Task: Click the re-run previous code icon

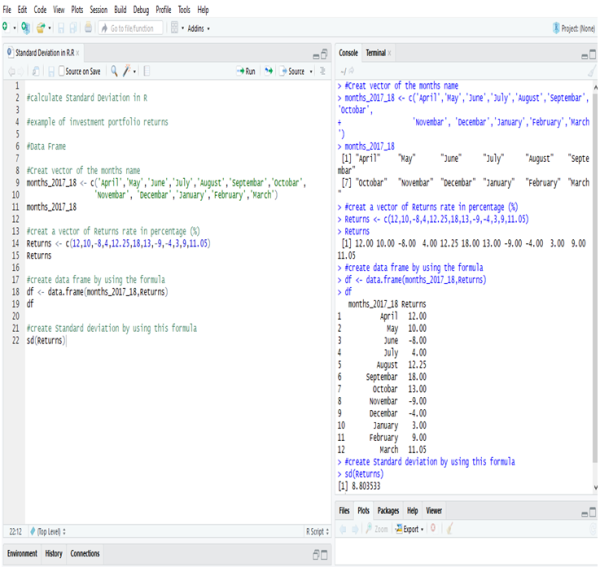Action: [x=269, y=71]
